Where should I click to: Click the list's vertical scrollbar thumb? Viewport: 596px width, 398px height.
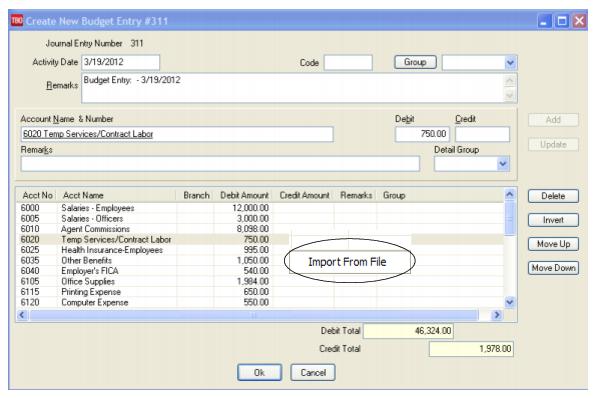[509, 219]
